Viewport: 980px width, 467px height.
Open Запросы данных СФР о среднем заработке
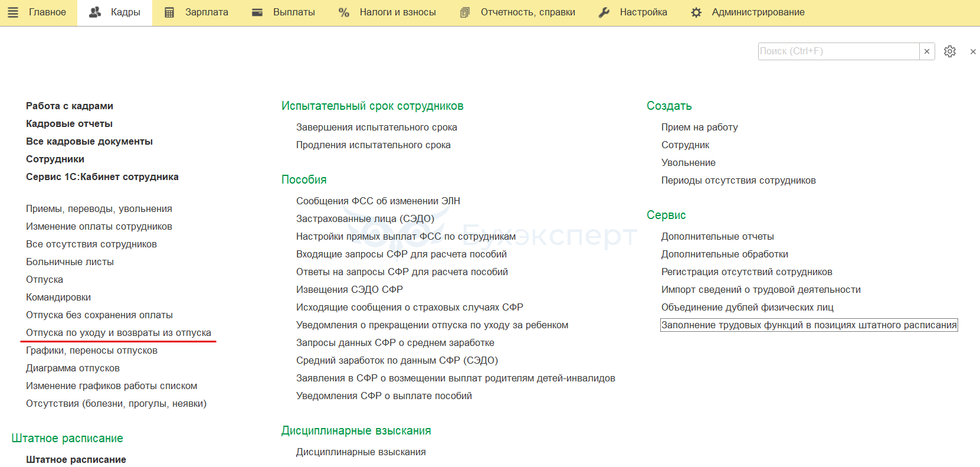(x=395, y=343)
